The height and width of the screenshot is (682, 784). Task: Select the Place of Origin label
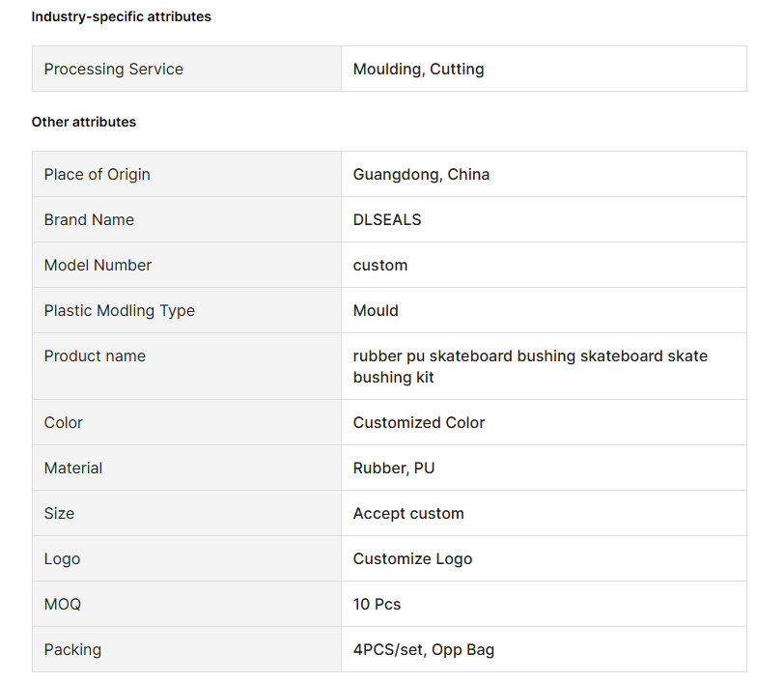[x=97, y=174]
